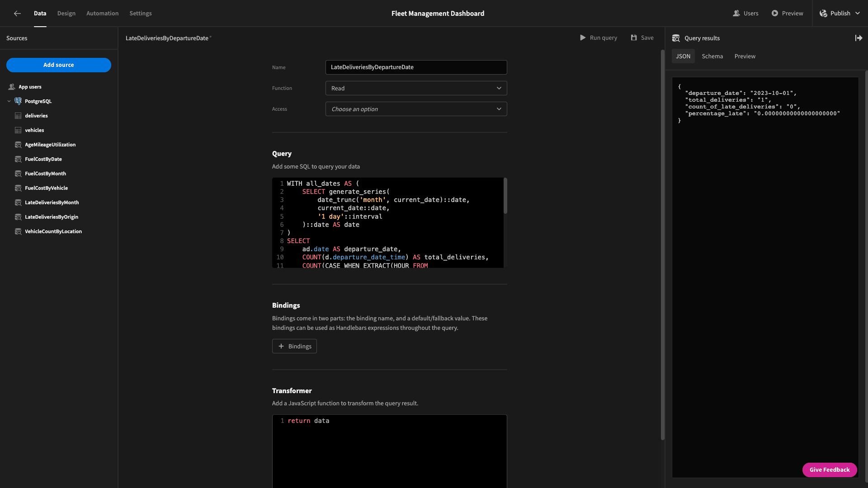Screen dimensions: 868x488
Task: Click the LateDeliveriesByDepartureDate header title
Action: [x=167, y=38]
